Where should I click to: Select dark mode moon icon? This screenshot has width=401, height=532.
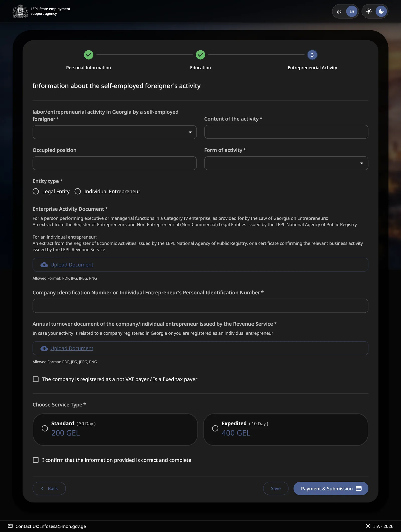(x=381, y=11)
